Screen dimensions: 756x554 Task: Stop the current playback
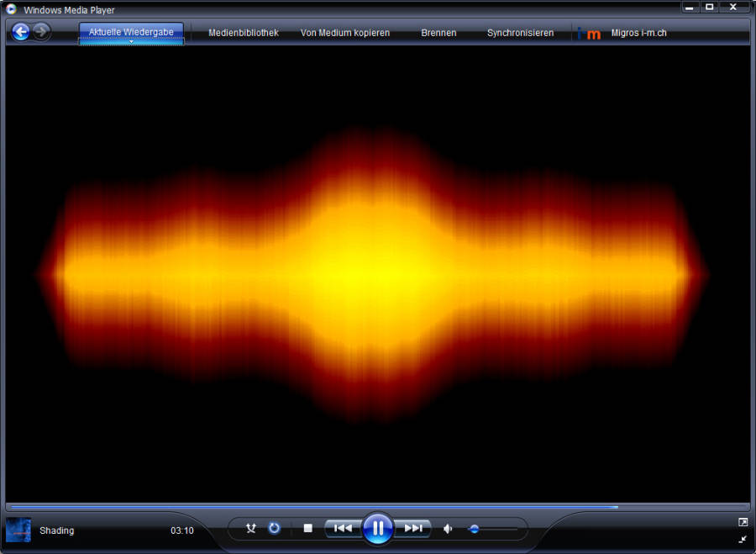pos(307,529)
